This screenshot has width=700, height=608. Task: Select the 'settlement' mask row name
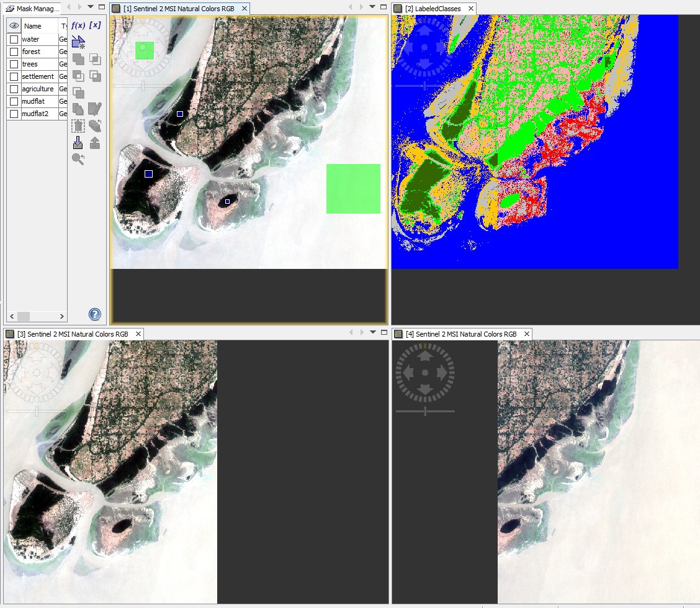[38, 77]
